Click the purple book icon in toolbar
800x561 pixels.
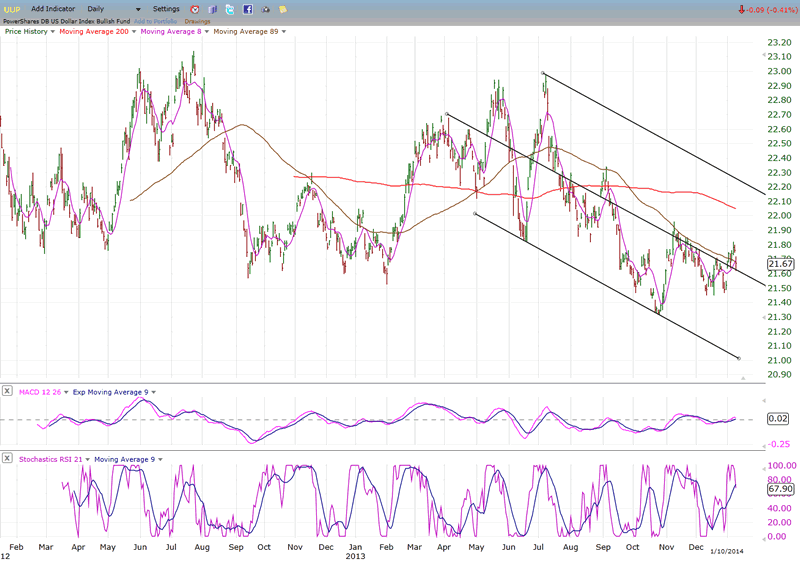[x=212, y=9]
